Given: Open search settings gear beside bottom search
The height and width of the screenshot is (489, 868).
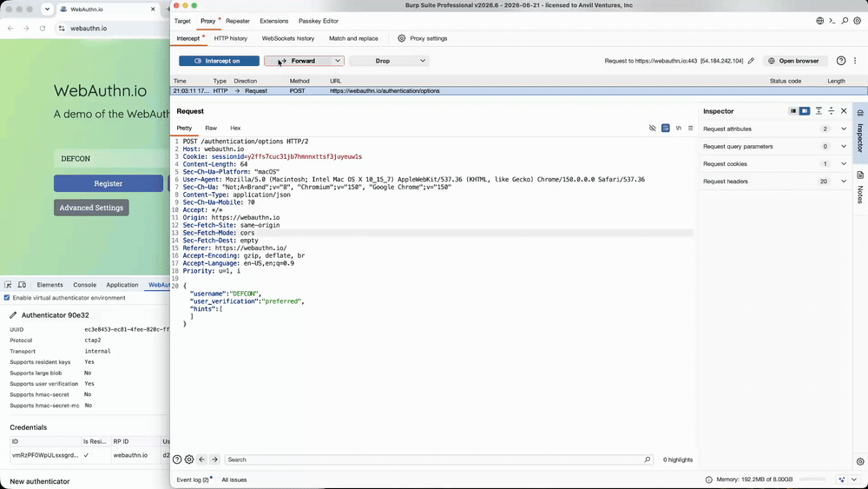Looking at the screenshot, I should (x=189, y=459).
